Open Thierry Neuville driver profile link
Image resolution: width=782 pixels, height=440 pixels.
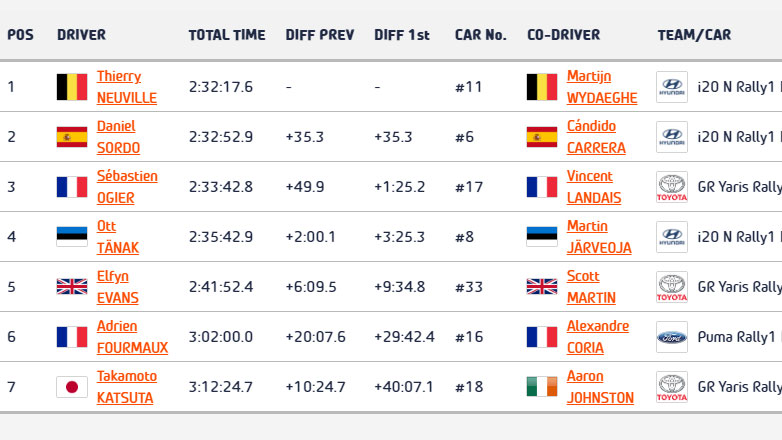pyautogui.click(x=126, y=87)
